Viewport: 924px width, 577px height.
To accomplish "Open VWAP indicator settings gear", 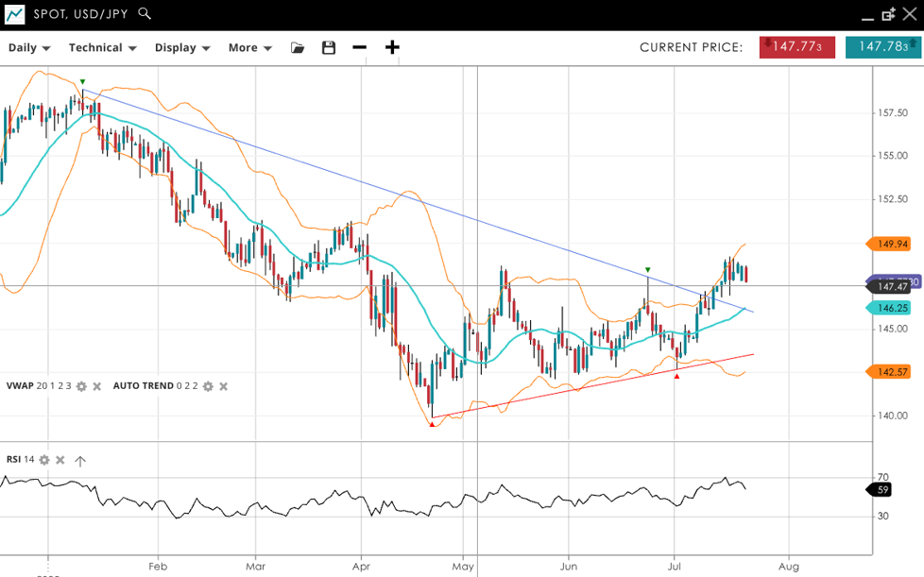I will [81, 386].
